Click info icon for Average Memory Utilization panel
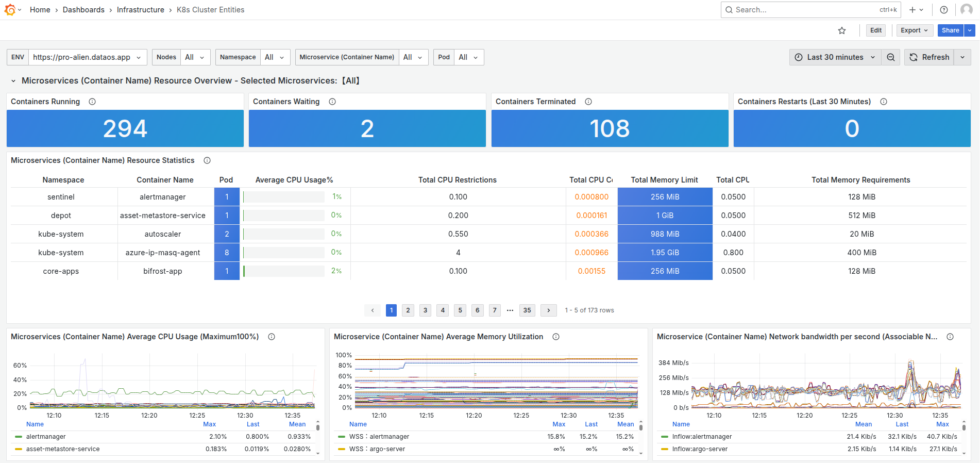Image resolution: width=980 pixels, height=463 pixels. pos(556,337)
